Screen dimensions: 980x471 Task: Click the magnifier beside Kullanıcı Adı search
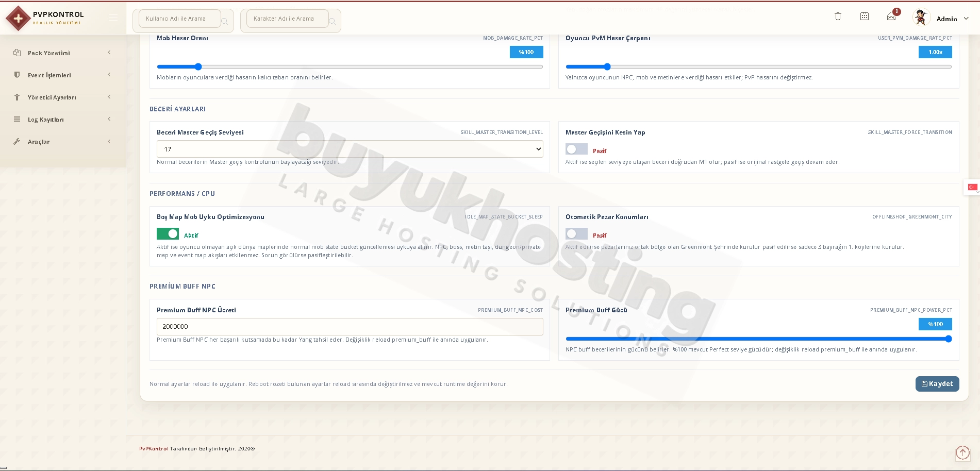[225, 21]
